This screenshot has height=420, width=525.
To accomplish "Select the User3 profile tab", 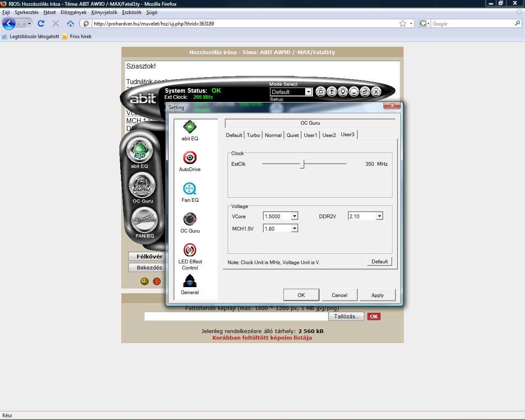I will 347,135.
